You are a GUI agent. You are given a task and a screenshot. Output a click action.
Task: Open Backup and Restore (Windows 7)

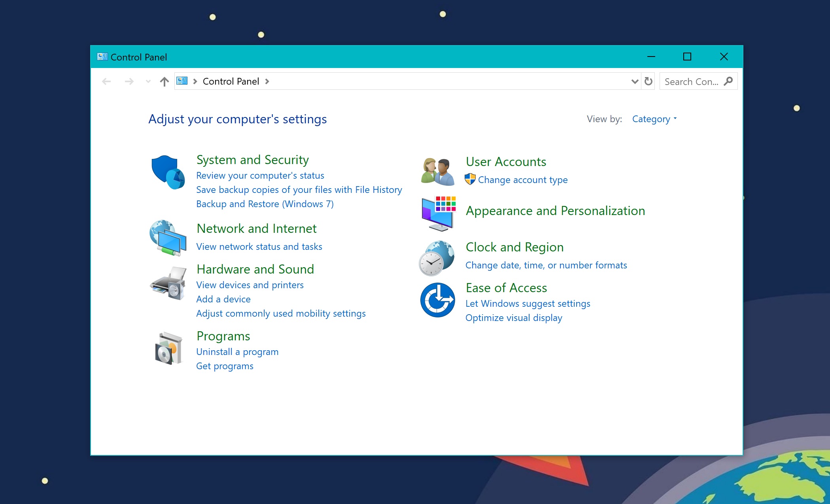point(265,204)
